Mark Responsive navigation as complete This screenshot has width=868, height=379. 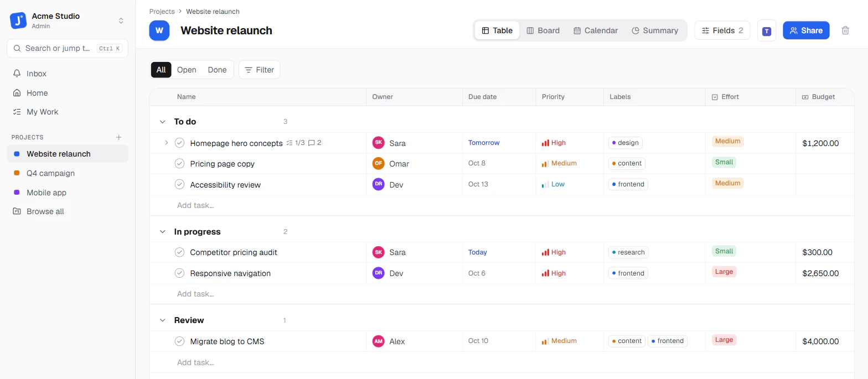(179, 273)
